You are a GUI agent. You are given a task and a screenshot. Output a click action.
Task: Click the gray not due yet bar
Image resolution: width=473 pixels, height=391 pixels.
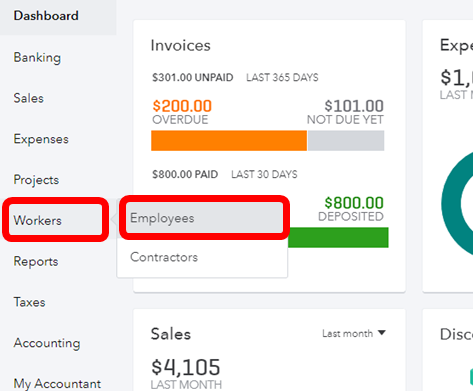pos(346,141)
